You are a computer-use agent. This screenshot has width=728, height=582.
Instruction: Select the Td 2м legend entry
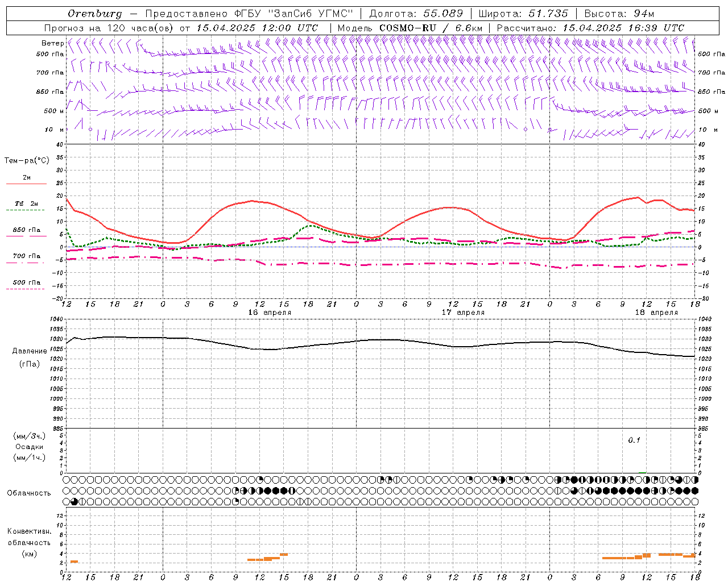point(26,205)
